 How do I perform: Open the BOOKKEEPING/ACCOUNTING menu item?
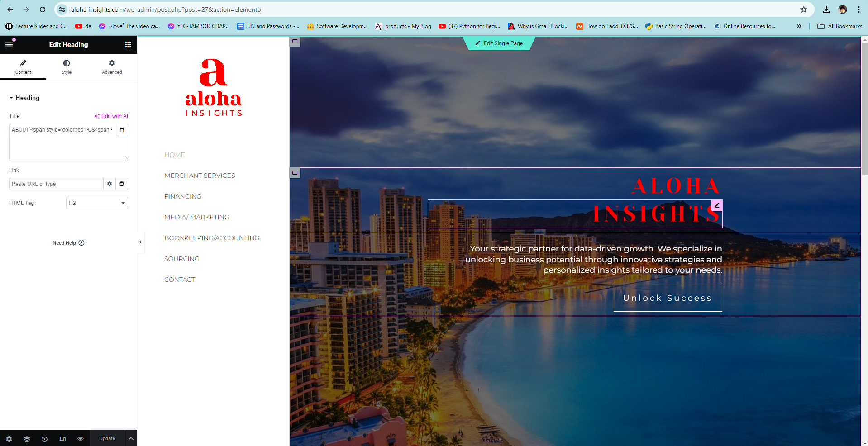coord(212,238)
